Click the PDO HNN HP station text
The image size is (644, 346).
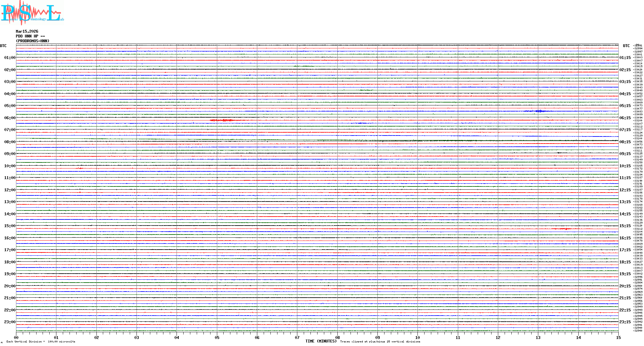point(30,36)
